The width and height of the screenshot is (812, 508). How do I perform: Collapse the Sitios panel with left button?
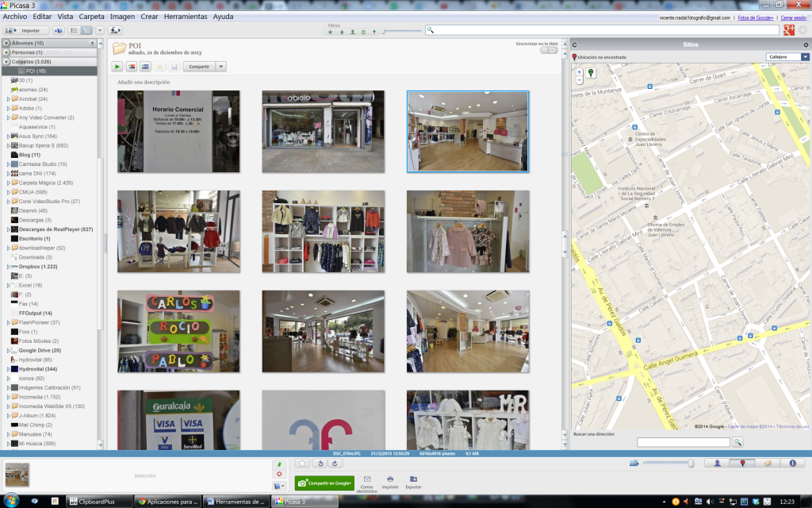[575, 44]
